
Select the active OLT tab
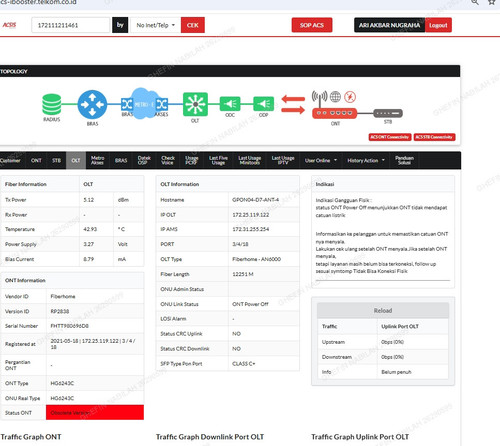coord(76,160)
